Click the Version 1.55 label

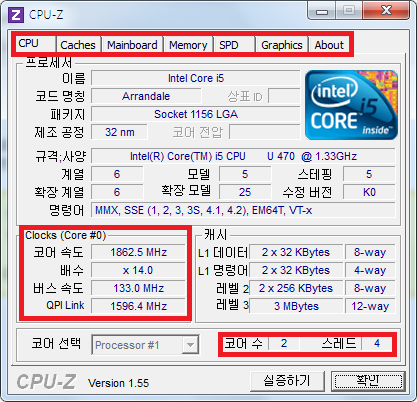118,383
